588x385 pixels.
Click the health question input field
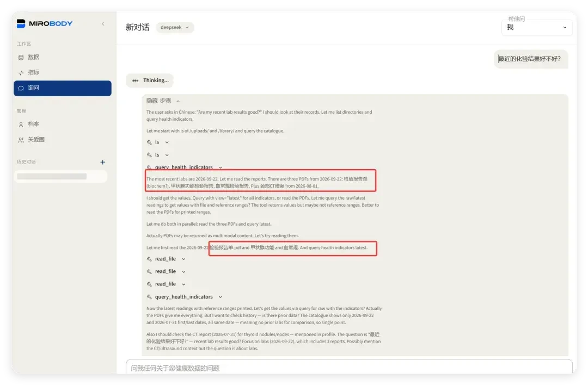click(349, 368)
